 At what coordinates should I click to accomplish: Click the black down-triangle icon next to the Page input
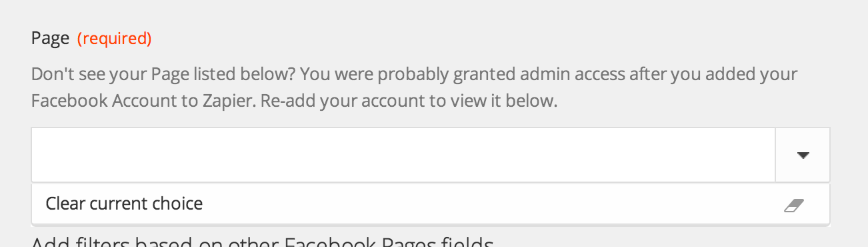[x=803, y=155]
